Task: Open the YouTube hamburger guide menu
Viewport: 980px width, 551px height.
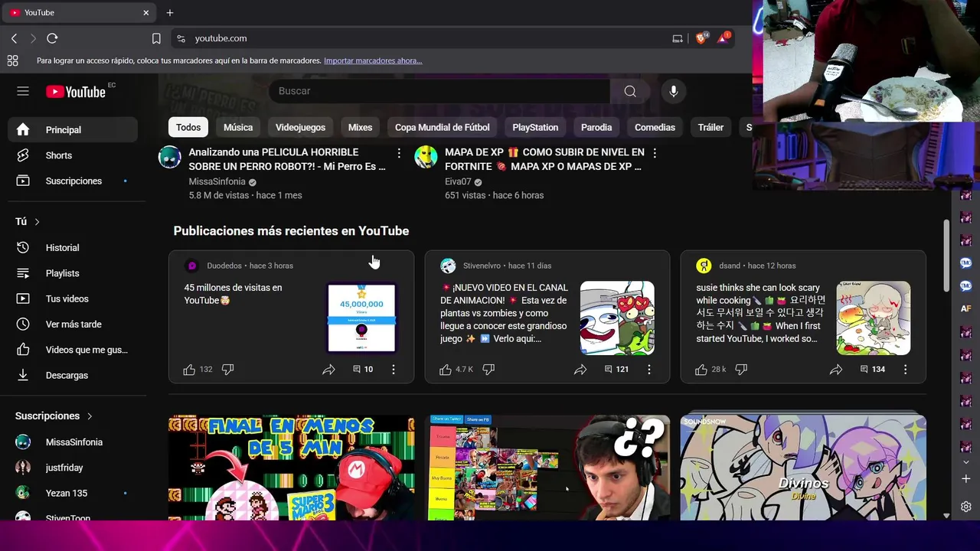Action: coord(23,91)
